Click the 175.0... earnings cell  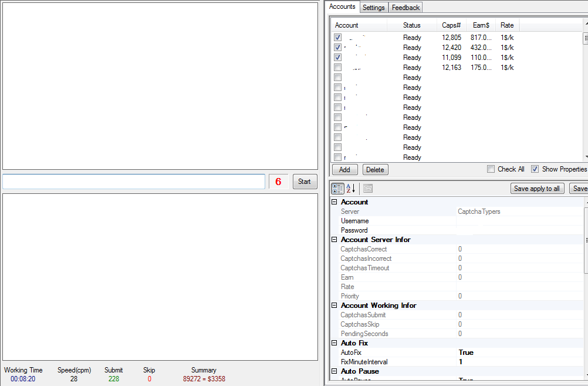point(481,68)
